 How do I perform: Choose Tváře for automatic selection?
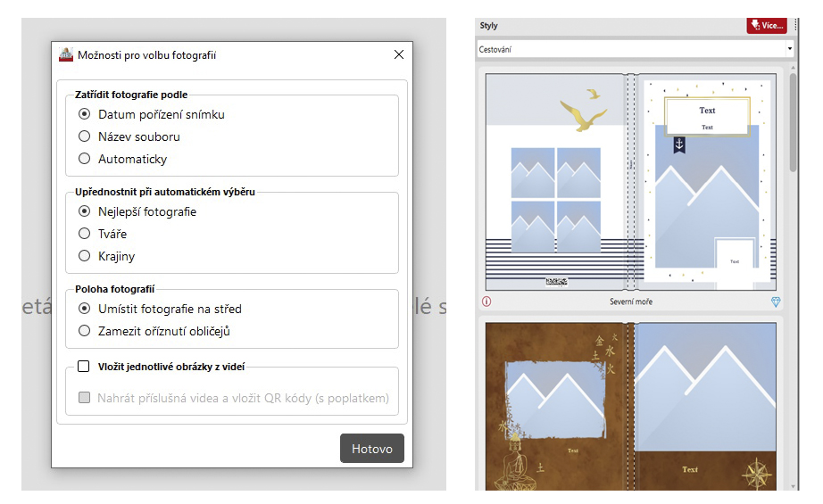pyautogui.click(x=85, y=234)
